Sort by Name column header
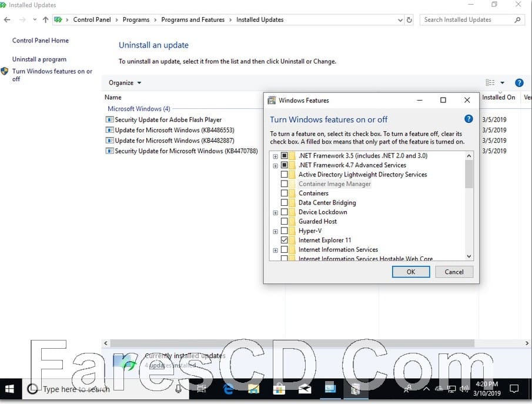The height and width of the screenshot is (404, 532). [113, 98]
